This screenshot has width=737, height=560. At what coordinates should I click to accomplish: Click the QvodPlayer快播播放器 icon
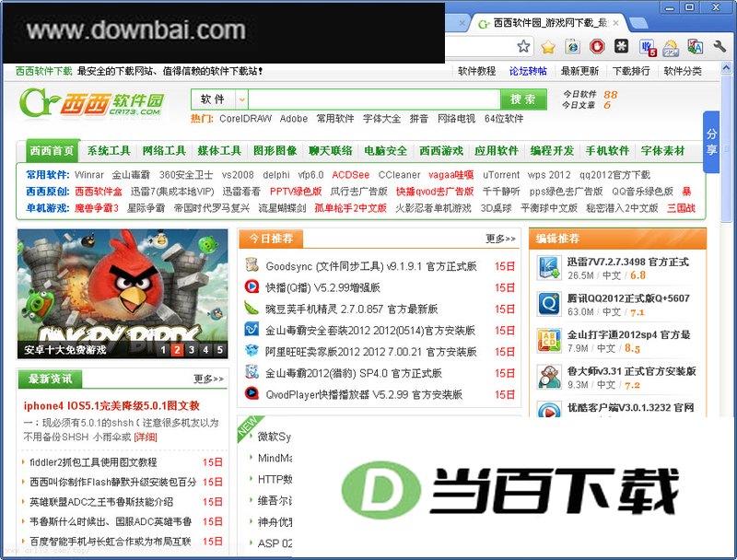252,393
